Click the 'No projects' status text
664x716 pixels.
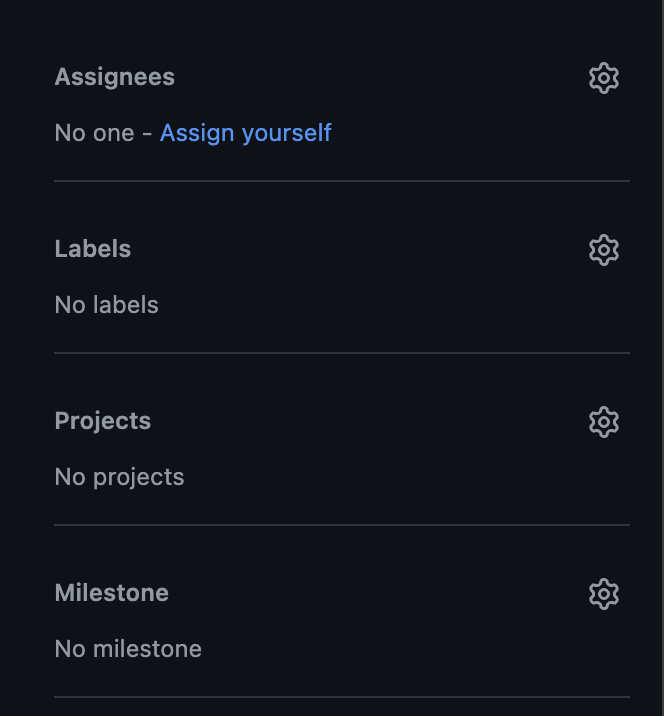click(119, 477)
